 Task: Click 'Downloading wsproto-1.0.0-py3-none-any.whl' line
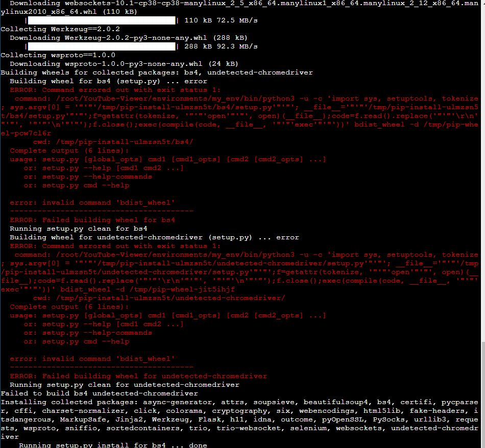pyautogui.click(x=124, y=64)
